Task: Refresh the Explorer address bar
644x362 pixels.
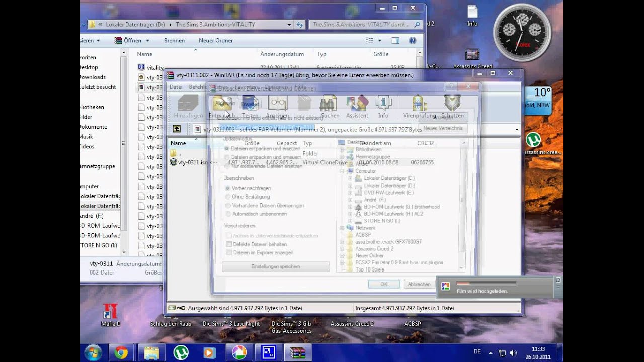Action: tap(300, 24)
